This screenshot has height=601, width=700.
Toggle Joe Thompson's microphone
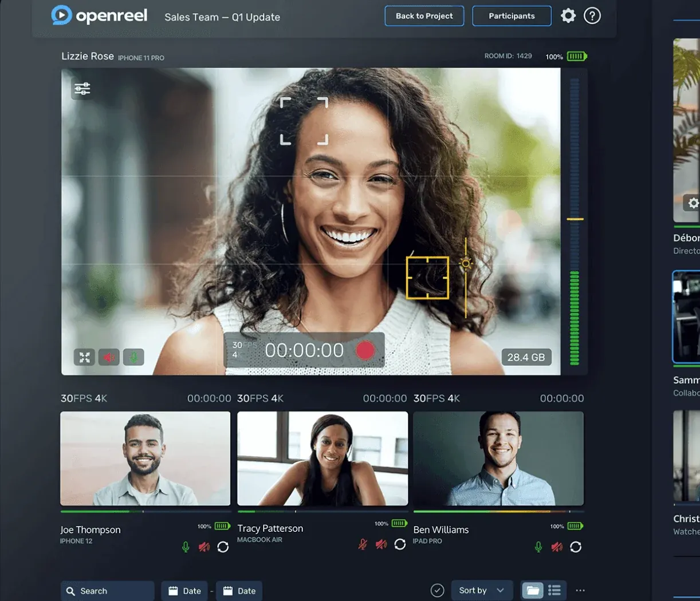click(x=186, y=547)
